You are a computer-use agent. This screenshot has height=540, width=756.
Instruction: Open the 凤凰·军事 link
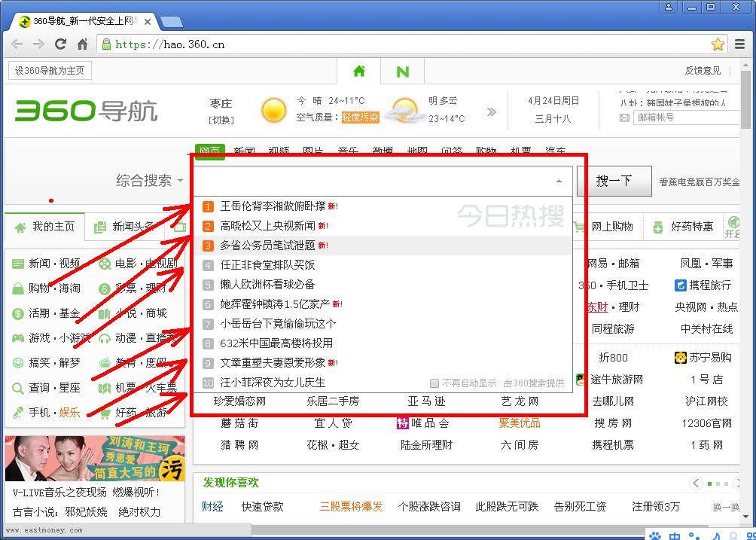[706, 264]
